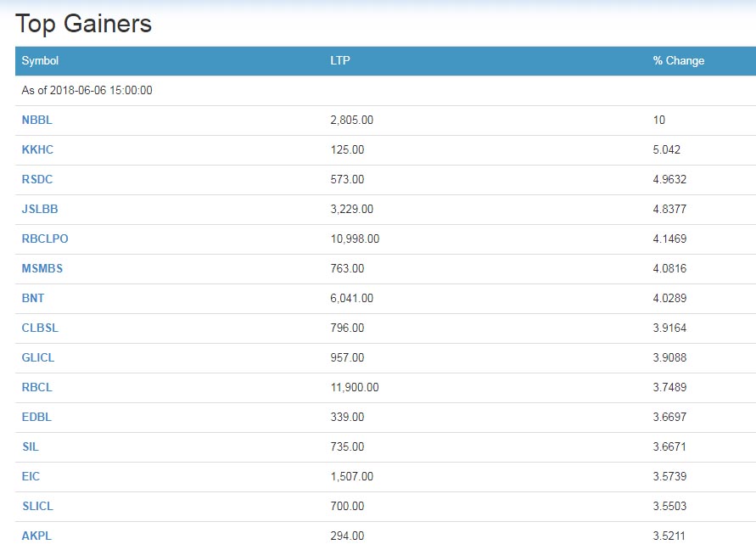Open the MSMBS symbol link
This screenshot has width=756, height=550.
(42, 269)
